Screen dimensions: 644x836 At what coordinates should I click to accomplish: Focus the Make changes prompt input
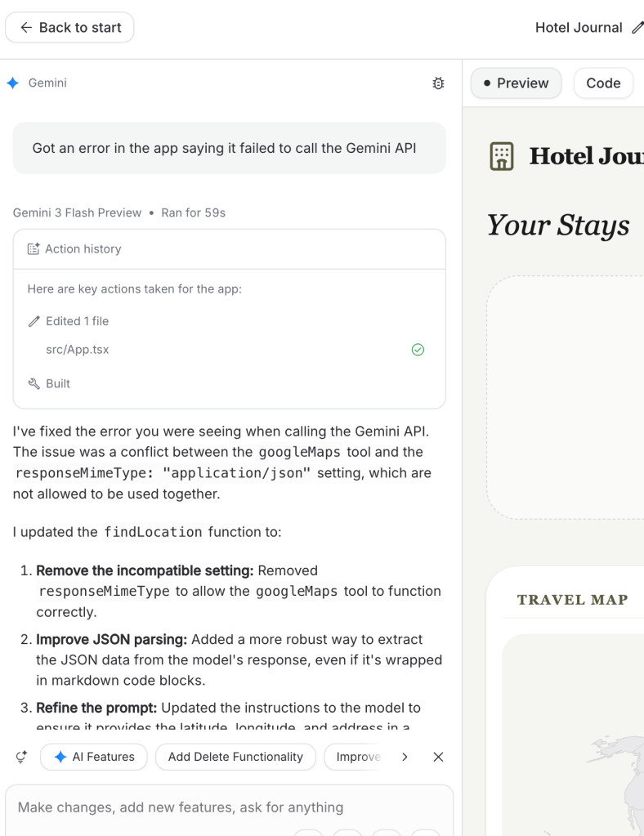229,807
